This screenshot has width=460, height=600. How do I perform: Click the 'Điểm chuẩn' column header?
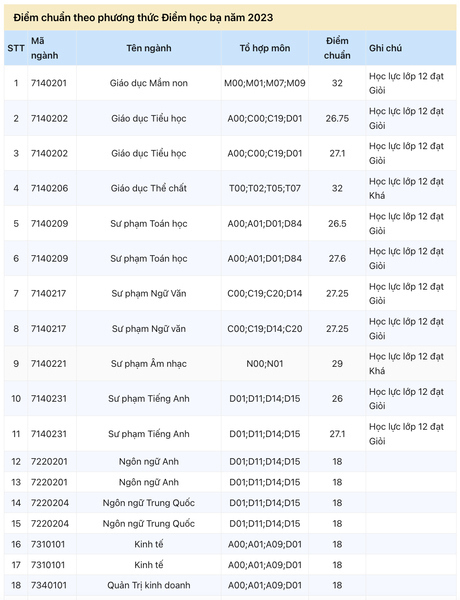click(337, 48)
